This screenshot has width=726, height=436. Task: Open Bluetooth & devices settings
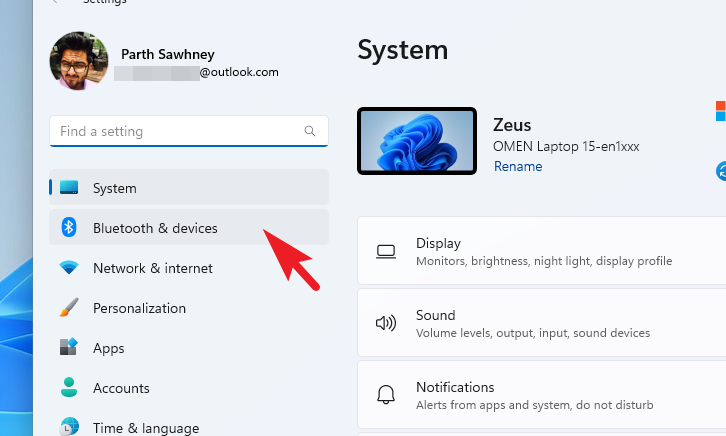(x=189, y=227)
